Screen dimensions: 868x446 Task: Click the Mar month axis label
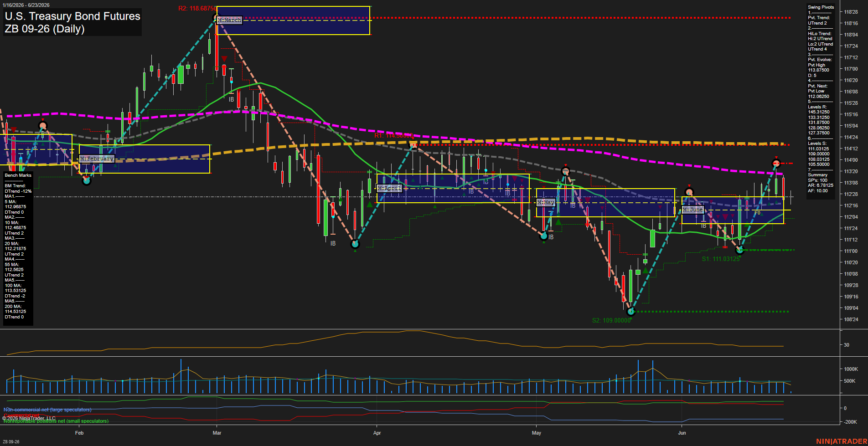click(x=217, y=433)
